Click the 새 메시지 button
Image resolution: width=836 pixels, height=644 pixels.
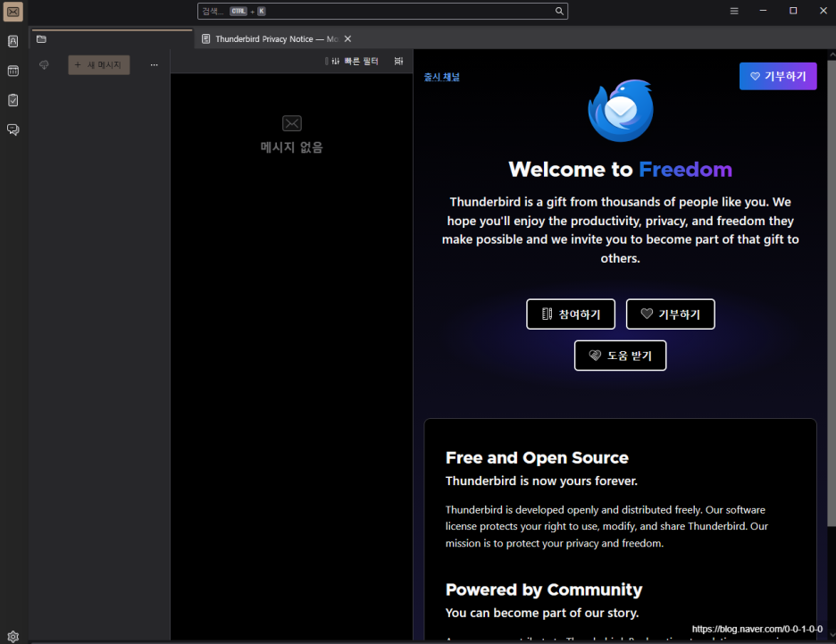[98, 65]
